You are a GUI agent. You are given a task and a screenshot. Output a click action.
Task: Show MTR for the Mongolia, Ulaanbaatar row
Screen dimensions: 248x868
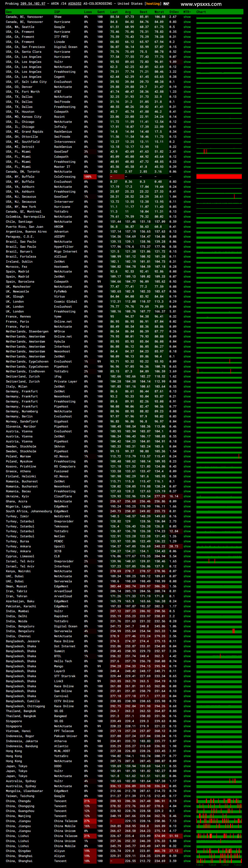pos(187,791)
